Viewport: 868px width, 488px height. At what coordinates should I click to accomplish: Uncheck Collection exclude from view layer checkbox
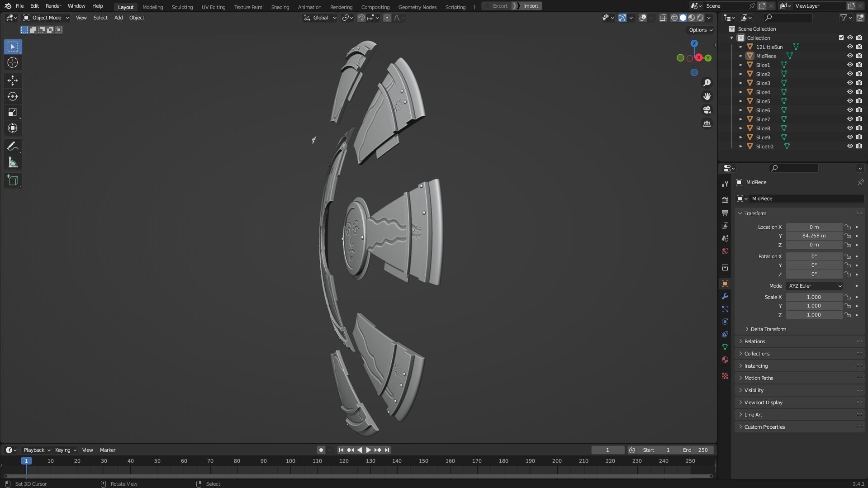tap(841, 38)
